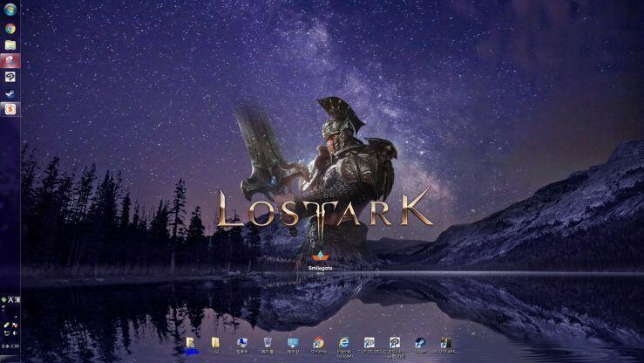Open the Control Panel desktop icon
This screenshot has height=363, width=644.
tap(293, 346)
